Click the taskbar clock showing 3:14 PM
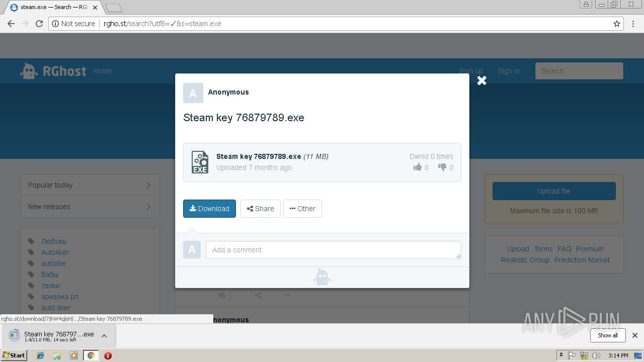The width and height of the screenshot is (644, 362). pyautogui.click(x=618, y=355)
